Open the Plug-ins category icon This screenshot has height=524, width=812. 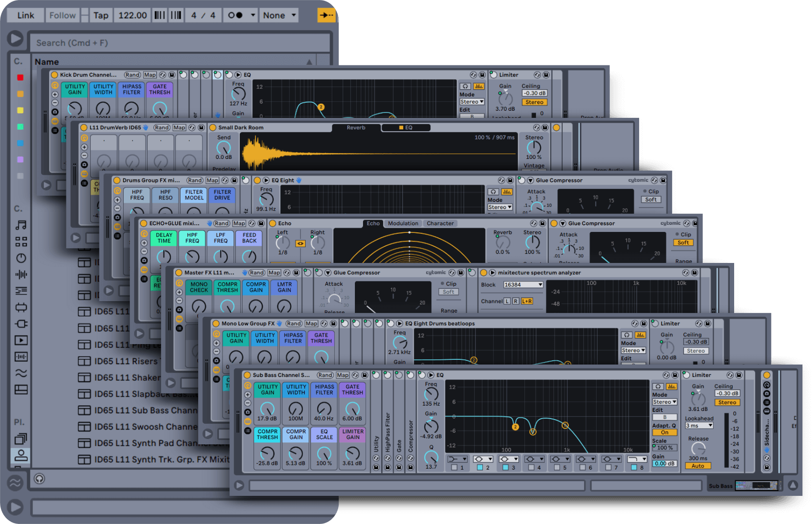[x=21, y=324]
